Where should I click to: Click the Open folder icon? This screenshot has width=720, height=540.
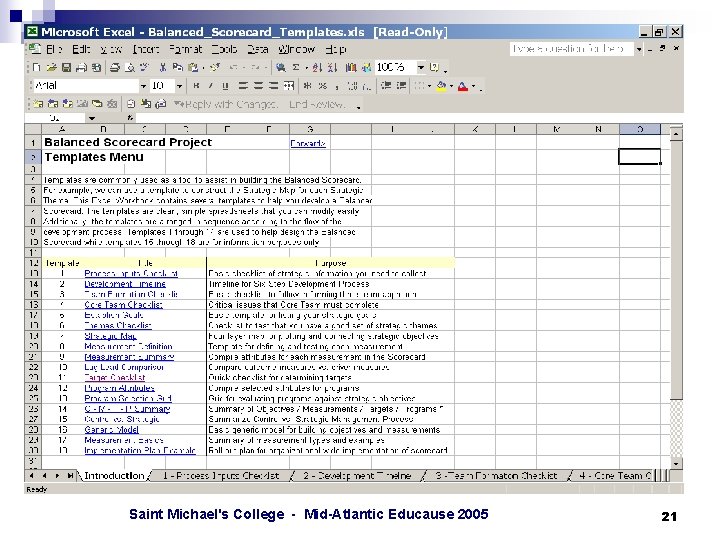point(51,68)
